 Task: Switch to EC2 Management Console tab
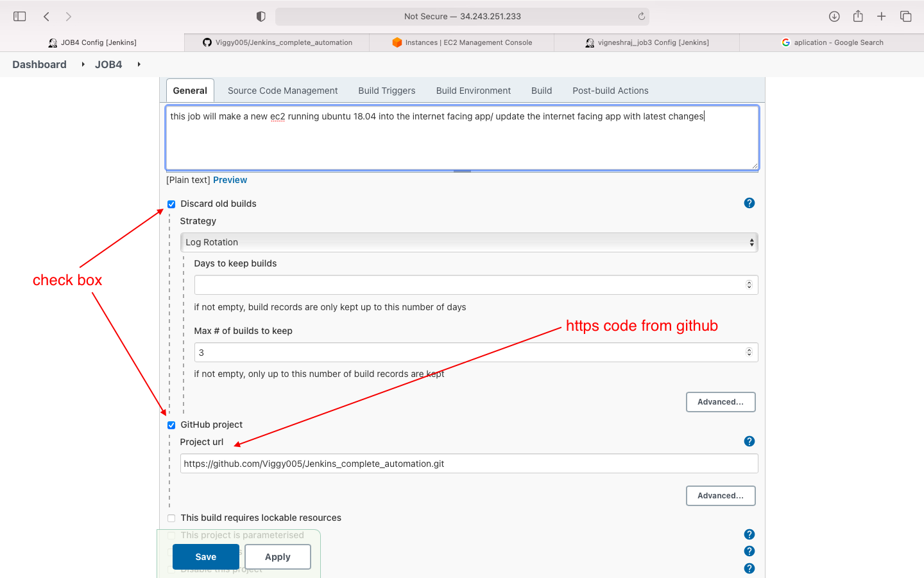click(x=462, y=42)
